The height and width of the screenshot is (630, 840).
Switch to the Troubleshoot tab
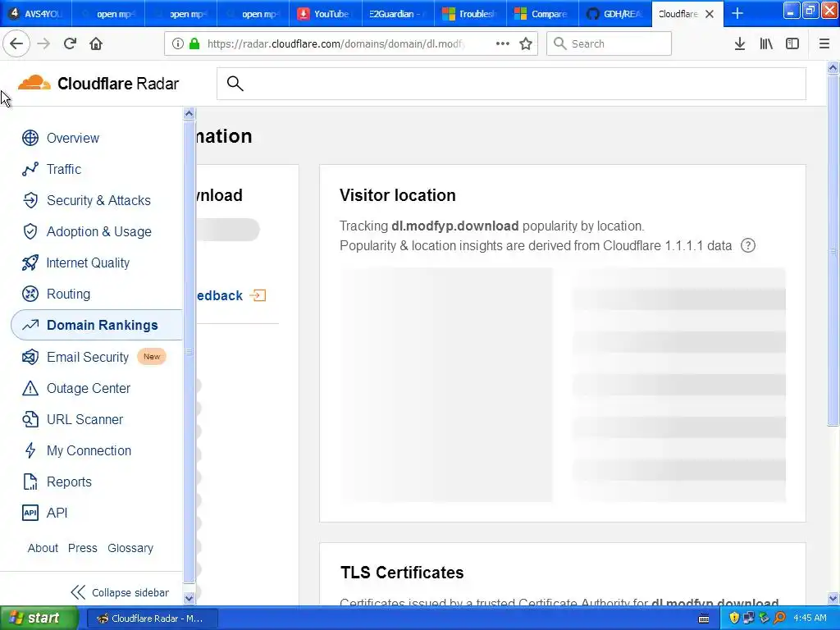coord(470,13)
